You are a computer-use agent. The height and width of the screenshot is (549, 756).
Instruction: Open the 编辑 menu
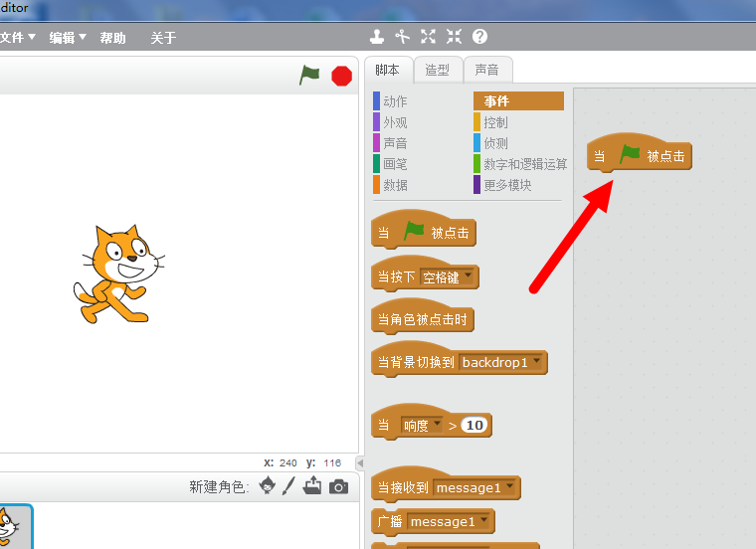[x=68, y=37]
